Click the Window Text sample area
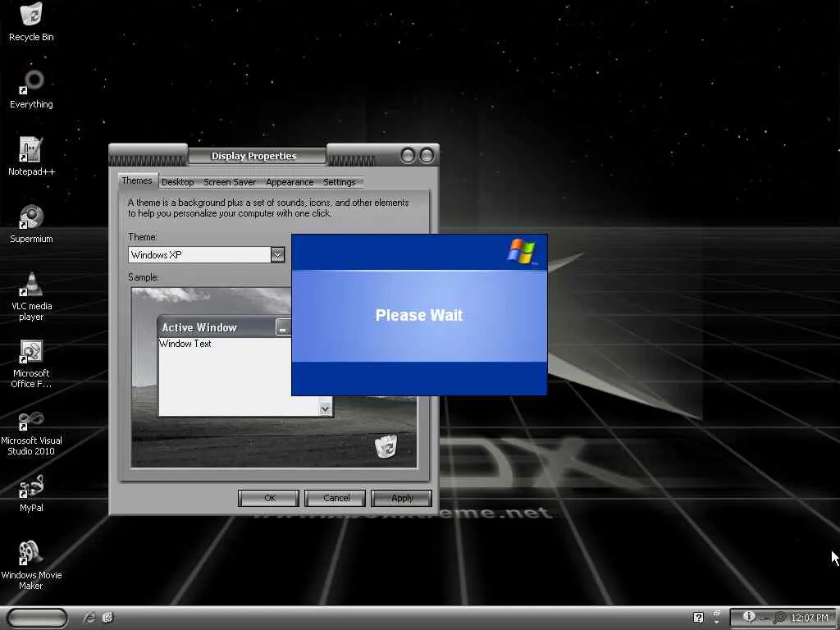 pyautogui.click(x=185, y=344)
